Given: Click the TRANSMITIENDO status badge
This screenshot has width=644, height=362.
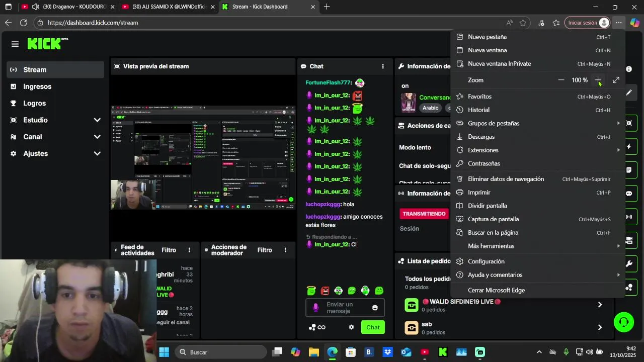Looking at the screenshot, I should point(424,214).
